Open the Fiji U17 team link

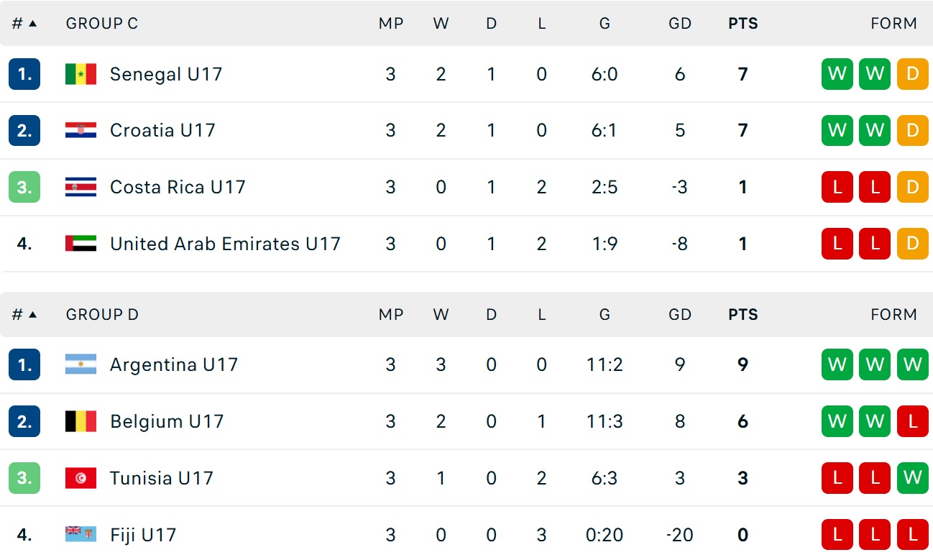pos(143,535)
